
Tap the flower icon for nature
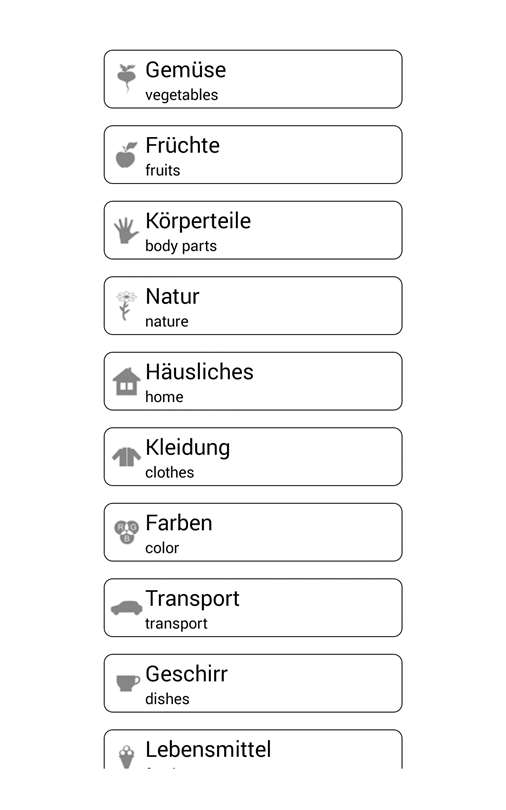(126, 305)
